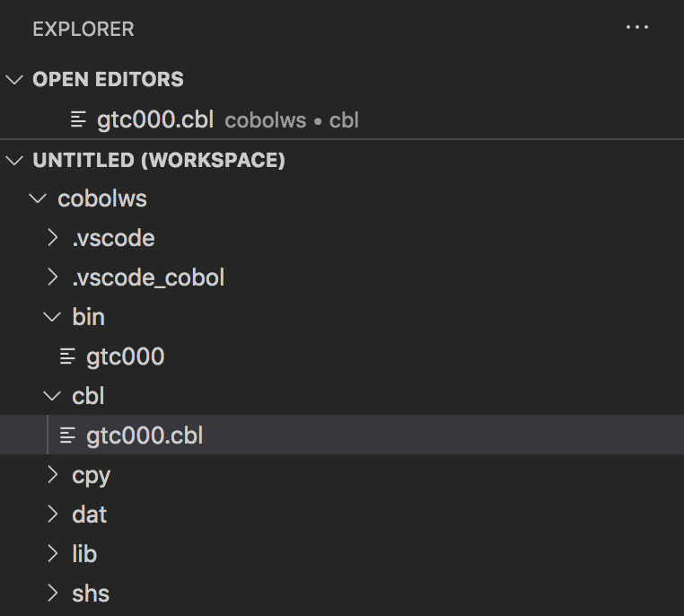Select gtc000.cbl in Open Editors list

click(342, 119)
